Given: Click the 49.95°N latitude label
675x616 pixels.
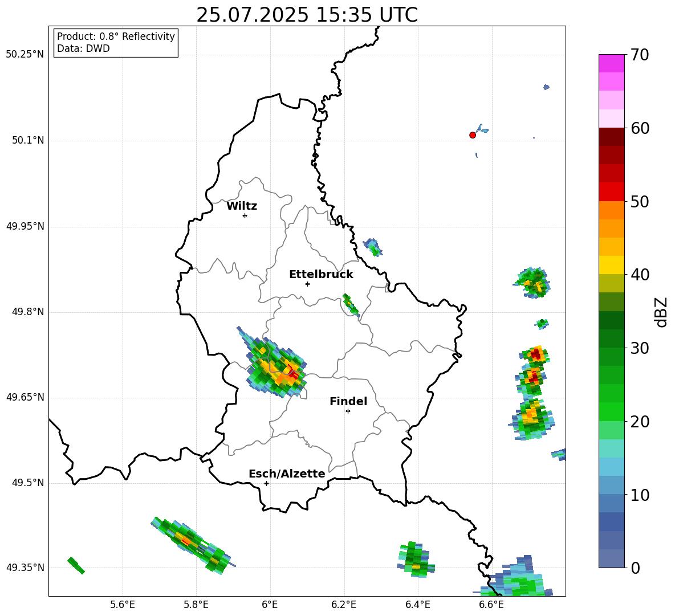Looking at the screenshot, I should tap(25, 226).
